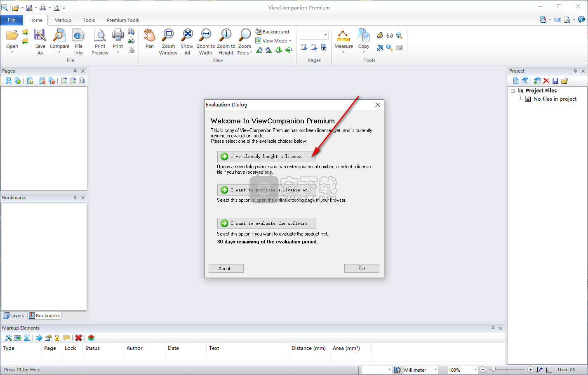Viewport: 588px width, 375px height.
Task: Click the red X delete icon in Project panel
Action: pyautogui.click(x=546, y=81)
